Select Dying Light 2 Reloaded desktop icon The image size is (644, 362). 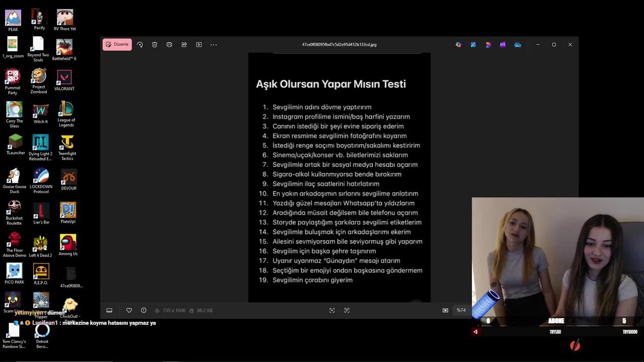pos(40,148)
